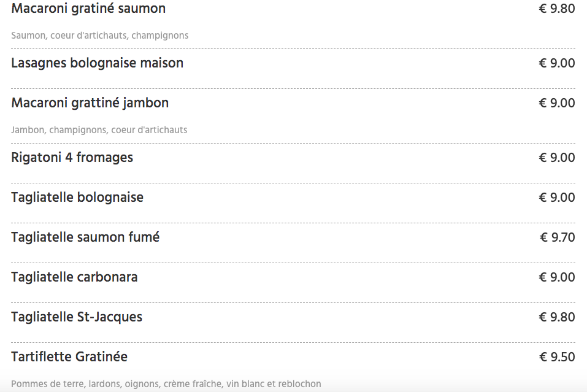Click the Lasagnes bolognaise maison € 9.00 price
The image size is (587, 392).
557,63
